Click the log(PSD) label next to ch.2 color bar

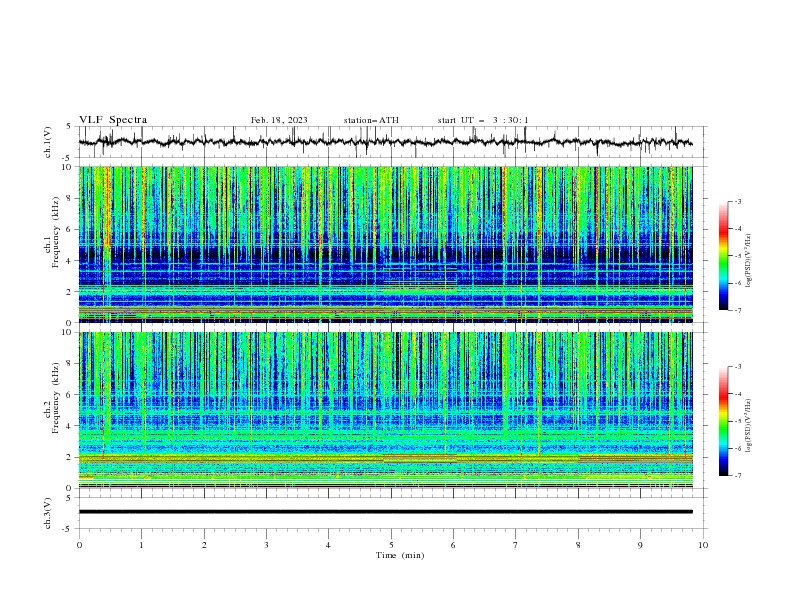[749, 425]
